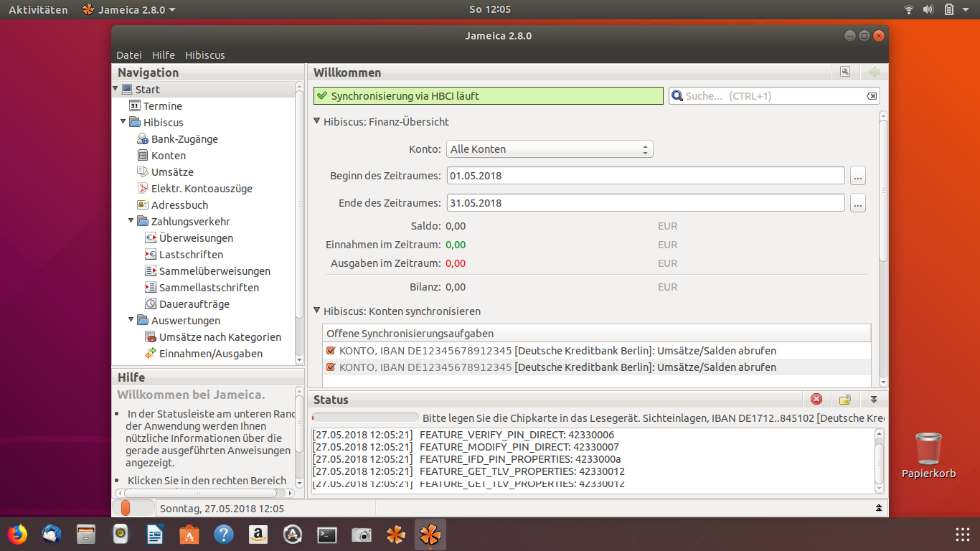Click the Termine calendar icon
980x551 pixels.
click(135, 106)
